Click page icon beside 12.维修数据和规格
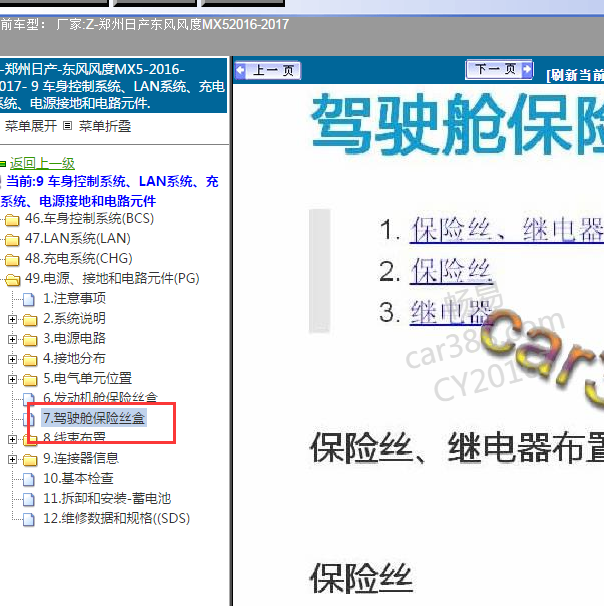Viewport: 604px width, 606px height. click(29, 520)
